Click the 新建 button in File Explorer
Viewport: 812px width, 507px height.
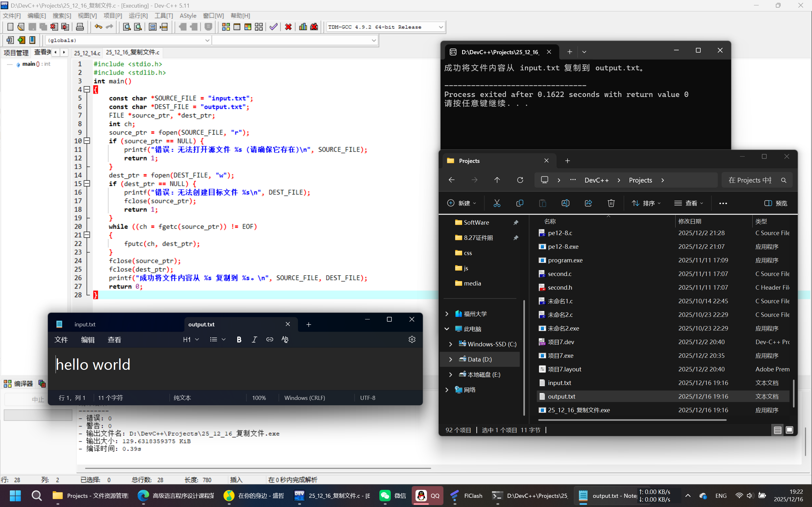462,203
